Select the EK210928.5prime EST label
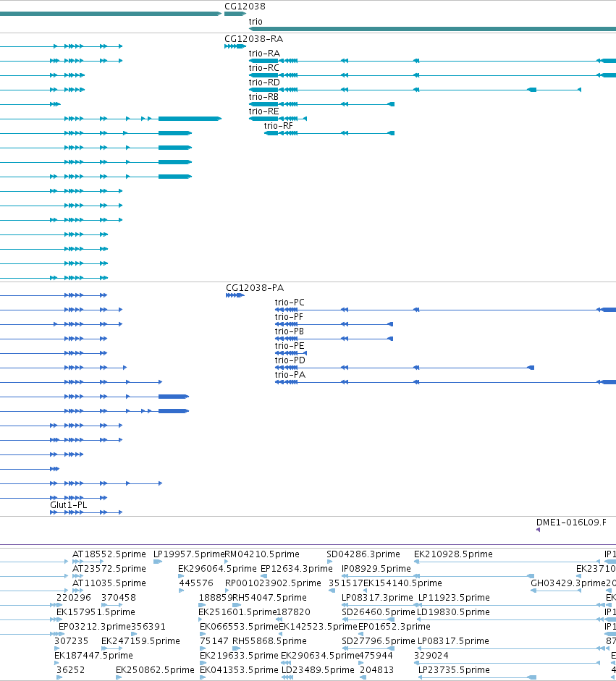Screen dimensions: 616x681 453,554
